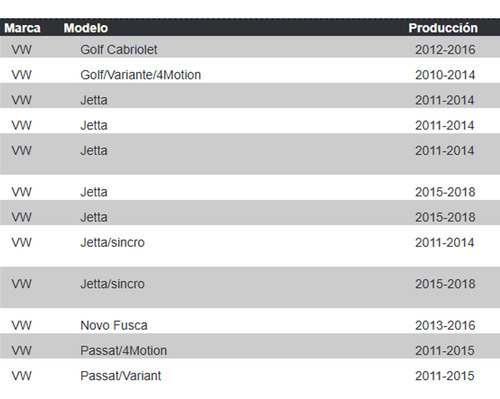Click the Producción column header
This screenshot has width=500, height=399.
point(443,28)
